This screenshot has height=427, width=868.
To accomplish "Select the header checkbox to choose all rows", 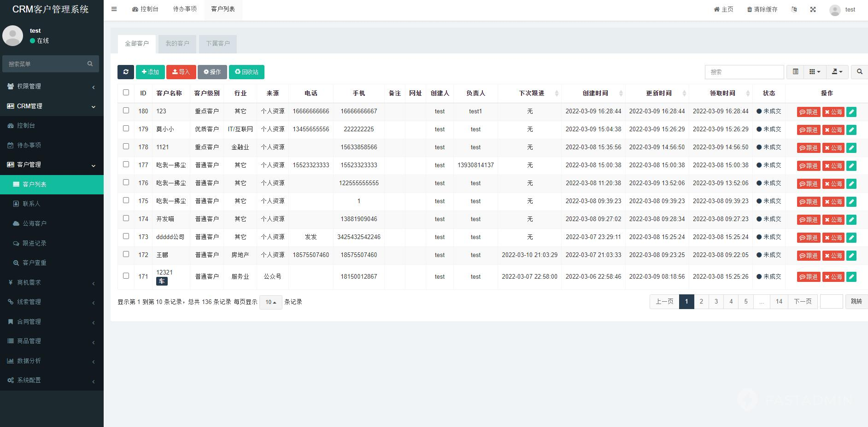I will click(126, 92).
